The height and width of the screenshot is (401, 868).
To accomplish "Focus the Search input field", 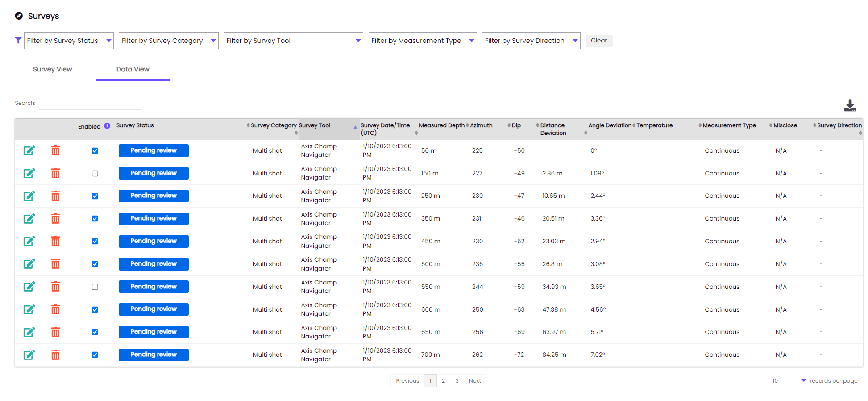I will (90, 103).
